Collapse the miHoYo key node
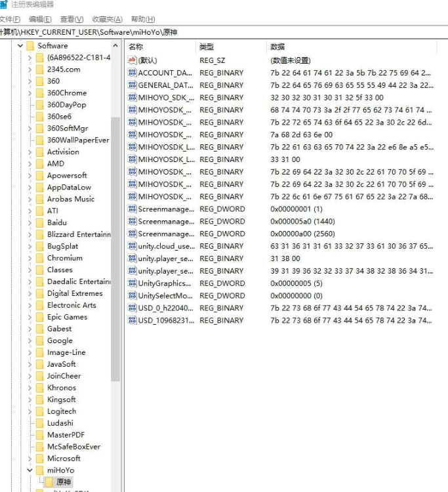 [30, 470]
